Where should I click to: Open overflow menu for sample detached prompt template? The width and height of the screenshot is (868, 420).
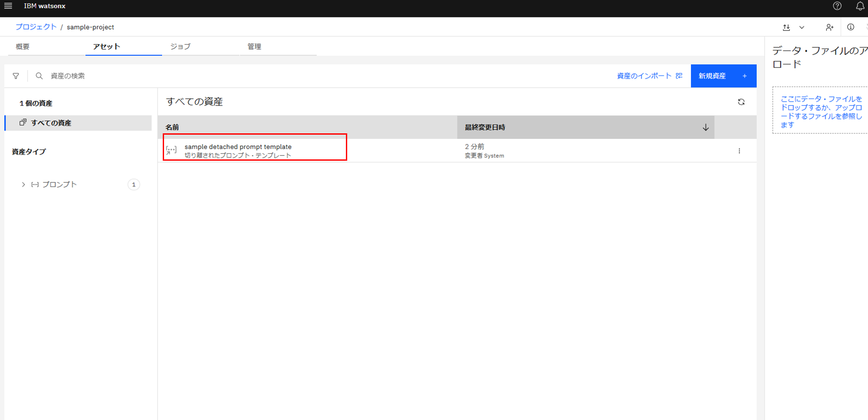pos(739,151)
